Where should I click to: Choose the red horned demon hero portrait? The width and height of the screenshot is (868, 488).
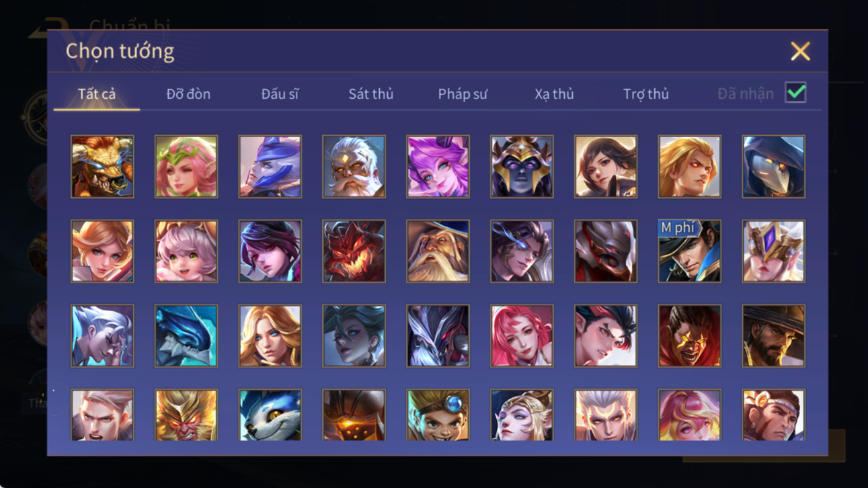coord(354,251)
